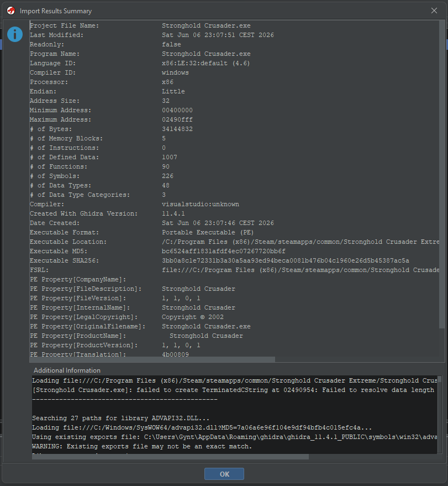Click the Translation value '4b00809'
The width and height of the screenshot is (448, 486).
175,354
